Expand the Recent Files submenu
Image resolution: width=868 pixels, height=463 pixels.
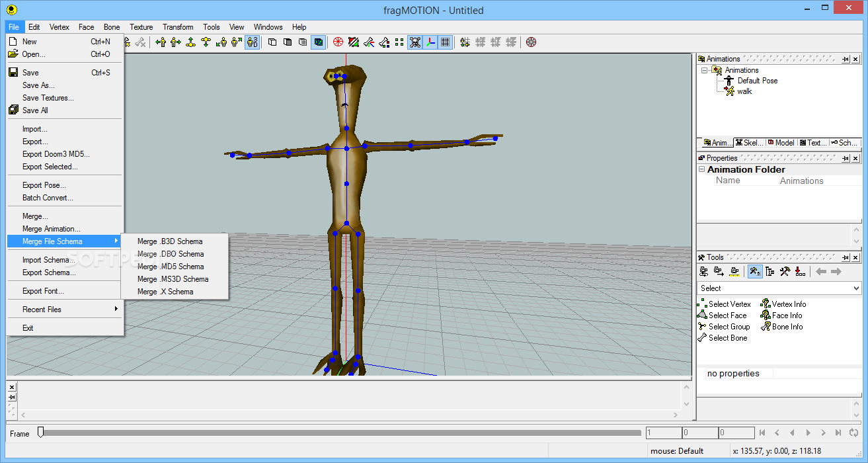point(65,310)
